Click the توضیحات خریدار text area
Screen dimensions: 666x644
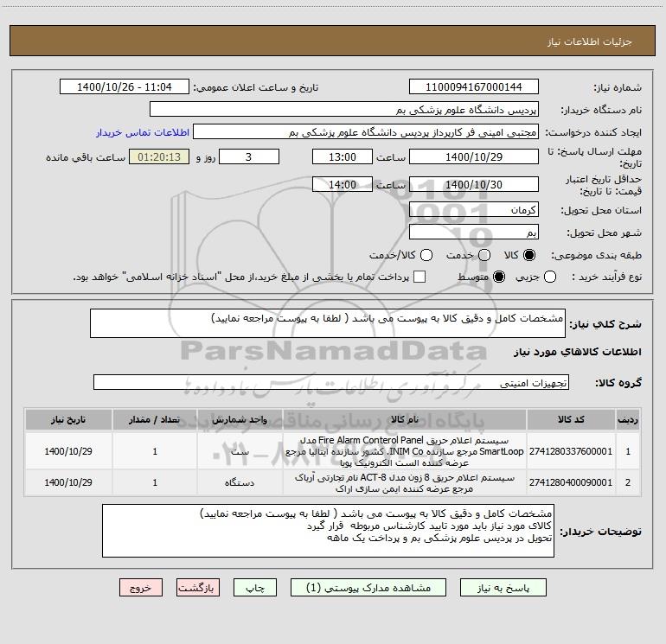pyautogui.click(x=328, y=531)
